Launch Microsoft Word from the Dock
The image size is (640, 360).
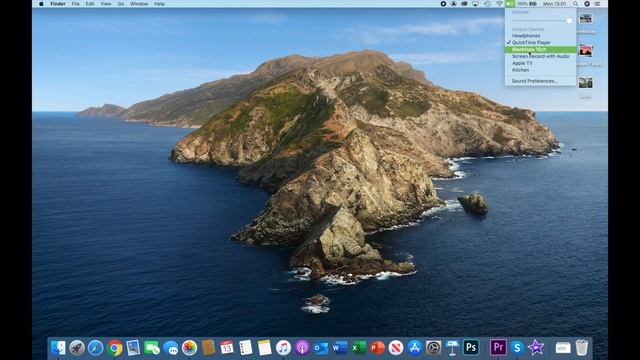[x=340, y=348]
